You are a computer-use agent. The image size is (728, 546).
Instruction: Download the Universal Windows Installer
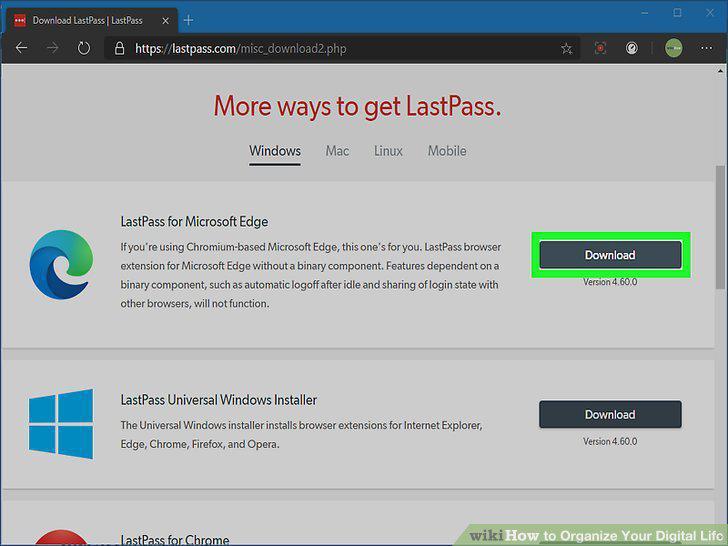coord(610,414)
